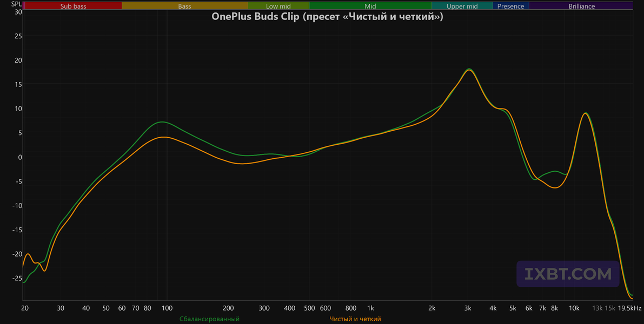Click the 10 value on SPL axis

(x=18, y=109)
